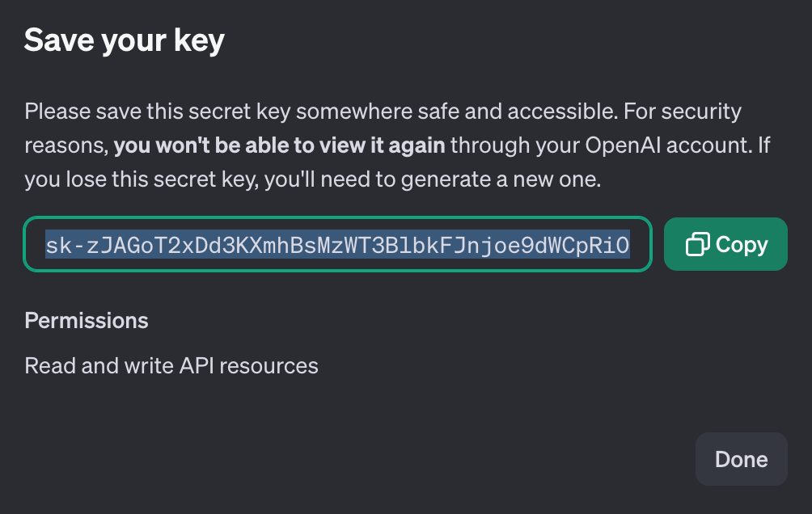This screenshot has width=812, height=514.
Task: Focus the secret key input field
Action: coord(337,244)
